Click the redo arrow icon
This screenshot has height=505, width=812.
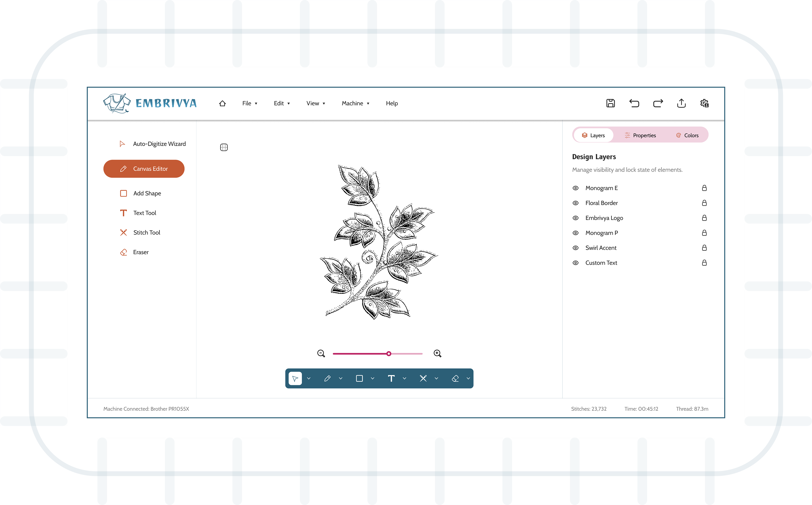(658, 103)
